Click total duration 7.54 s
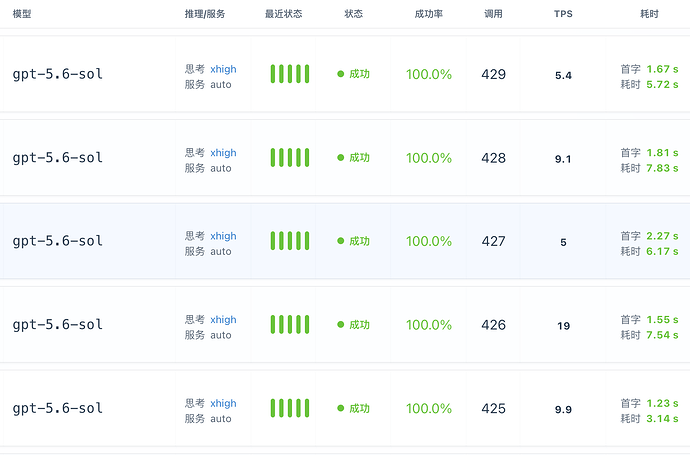 click(x=662, y=335)
